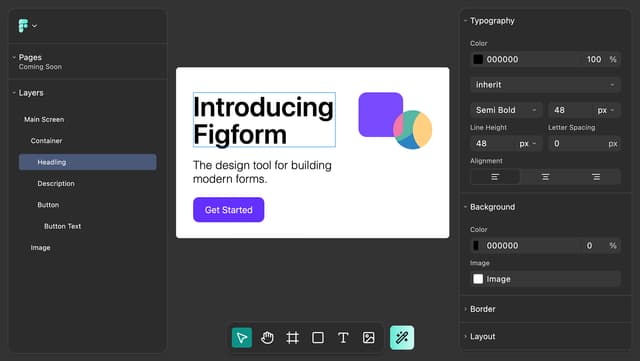Image resolution: width=640 pixels, height=361 pixels.
Task: Click the colorful shapes illustration on canvas
Action: tap(395, 121)
